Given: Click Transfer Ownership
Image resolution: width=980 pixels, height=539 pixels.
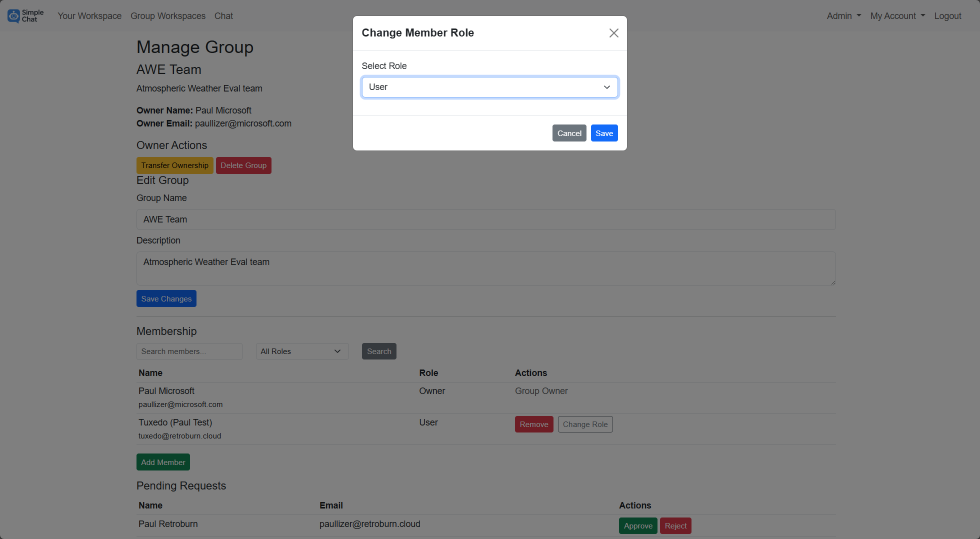Looking at the screenshot, I should tap(174, 165).
